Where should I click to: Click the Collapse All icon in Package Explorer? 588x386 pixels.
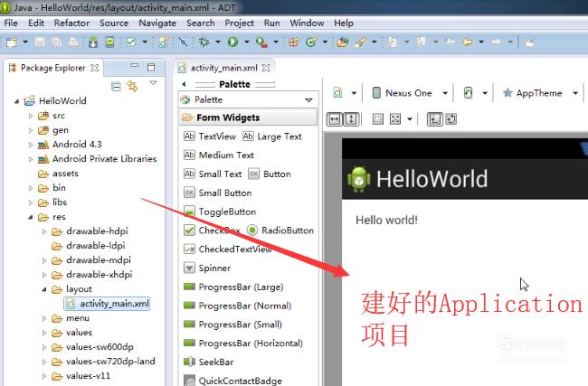coord(116,86)
